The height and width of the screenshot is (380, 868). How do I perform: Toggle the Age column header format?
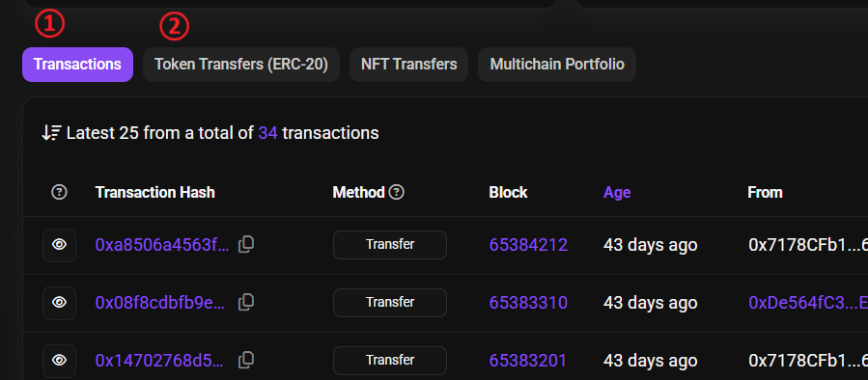617,192
